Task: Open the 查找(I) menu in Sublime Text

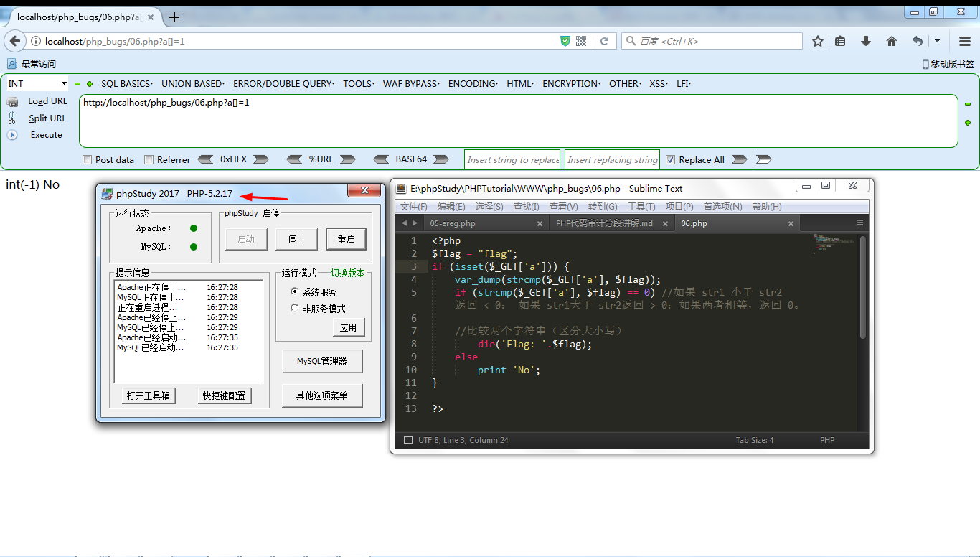Action: click(x=528, y=207)
